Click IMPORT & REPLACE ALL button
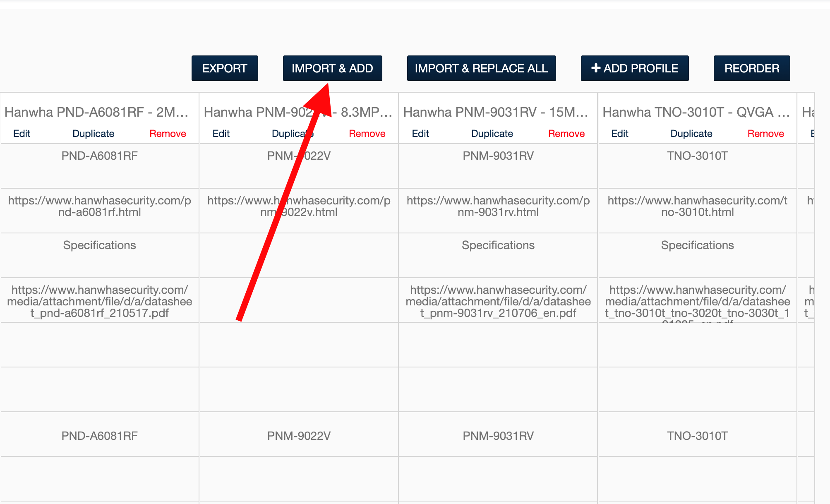Screen dimensions: 830x504 tap(481, 68)
